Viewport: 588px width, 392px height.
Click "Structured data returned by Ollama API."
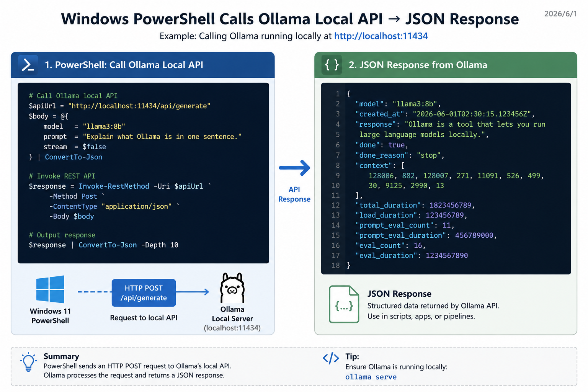(433, 306)
